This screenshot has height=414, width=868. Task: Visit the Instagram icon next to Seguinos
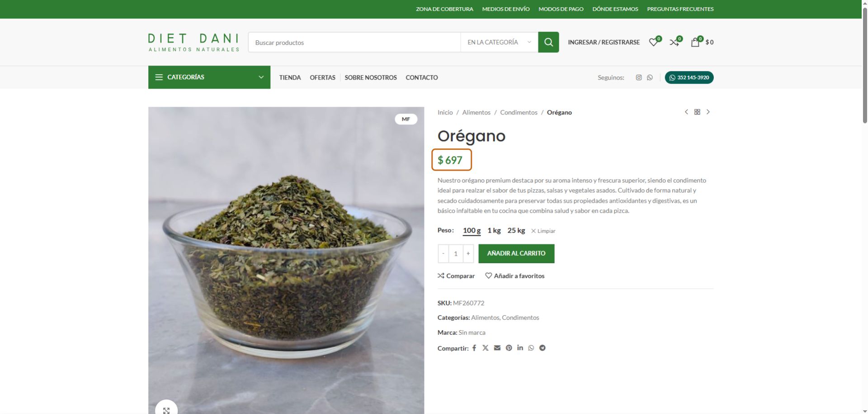pyautogui.click(x=639, y=77)
